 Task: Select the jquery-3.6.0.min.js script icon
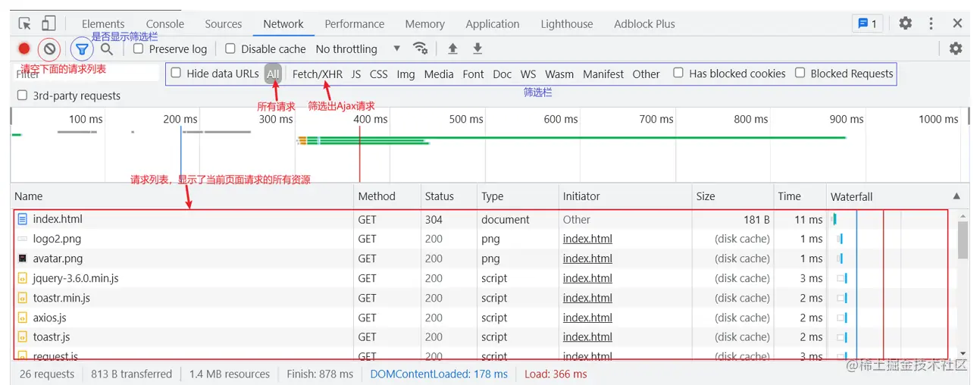22,278
